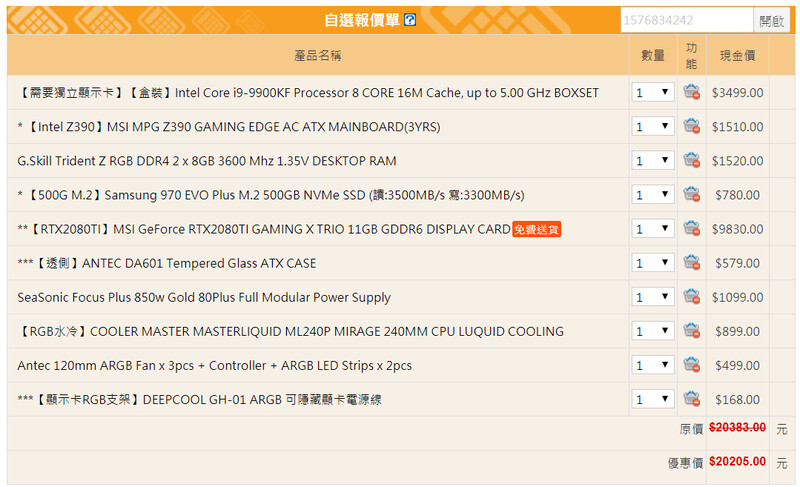Remove the Cooler Master ML240P cooling item
This screenshot has width=800, height=487.
[x=691, y=331]
